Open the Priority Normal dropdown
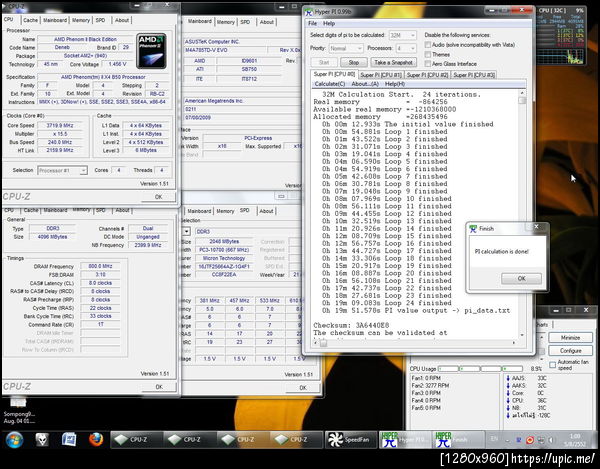600x469 pixels. 346,48
